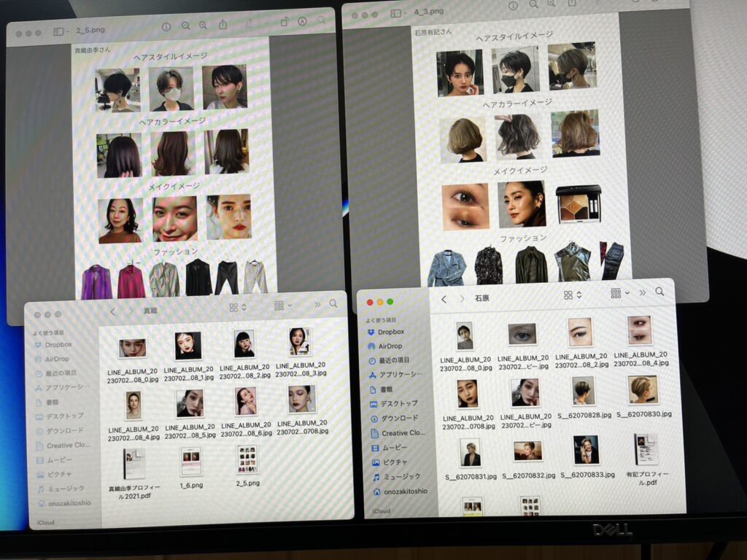Image resolution: width=747 pixels, height=560 pixels.
Task: Switch icon view in 真織 Finder window
Action: coord(237,308)
